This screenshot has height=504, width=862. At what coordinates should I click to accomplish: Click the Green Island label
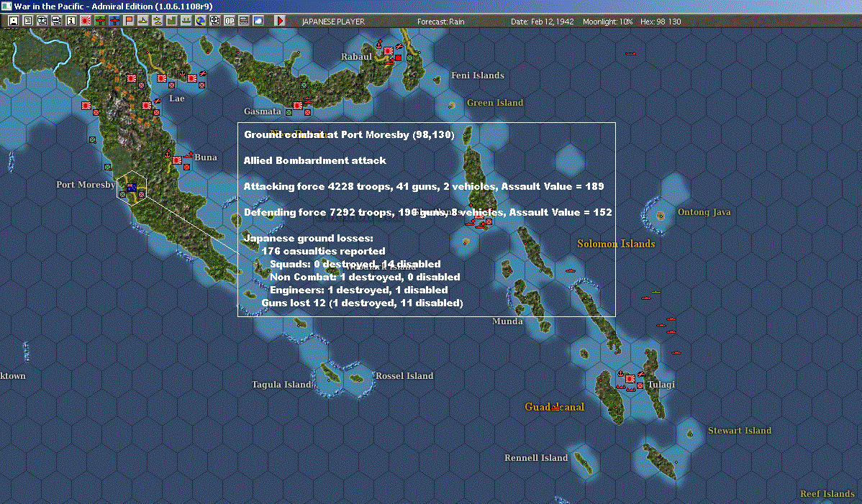coord(495,103)
